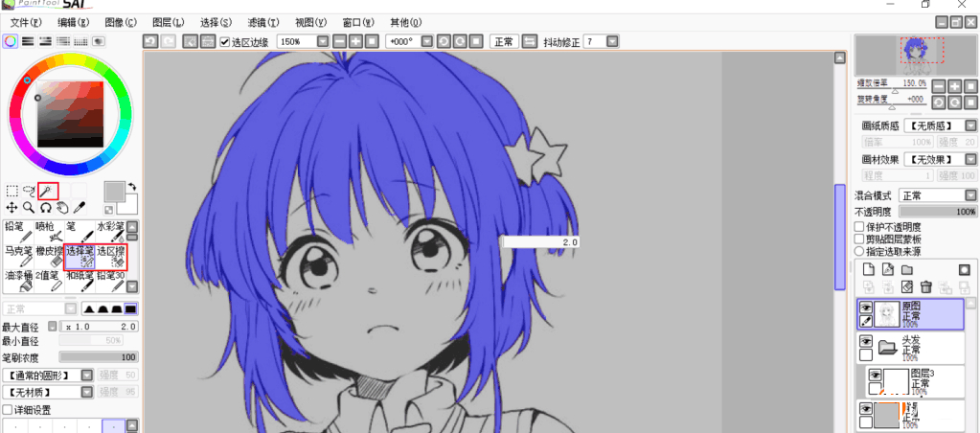
Task: Choose the 选择笔 selection pen
Action: (80, 257)
